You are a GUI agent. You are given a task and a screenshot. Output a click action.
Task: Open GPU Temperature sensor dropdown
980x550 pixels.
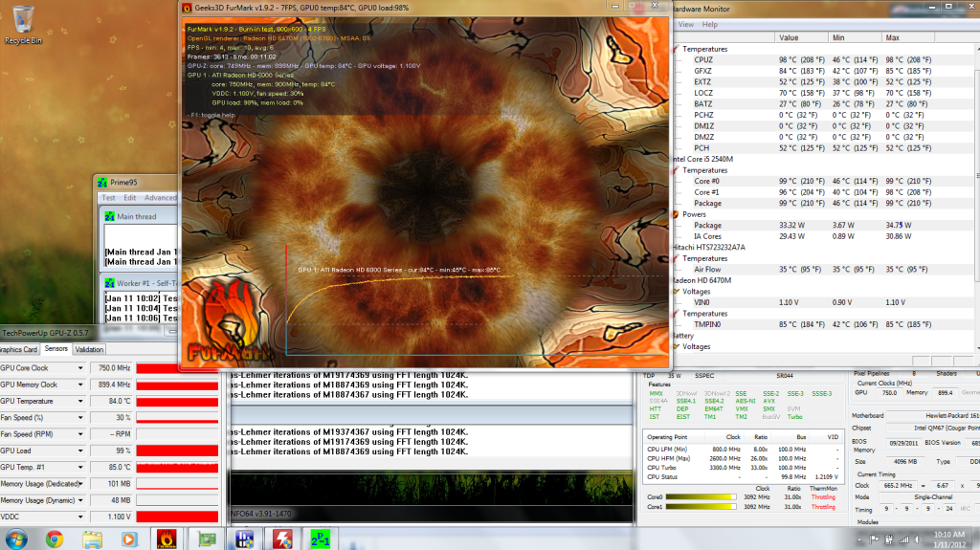(80, 401)
